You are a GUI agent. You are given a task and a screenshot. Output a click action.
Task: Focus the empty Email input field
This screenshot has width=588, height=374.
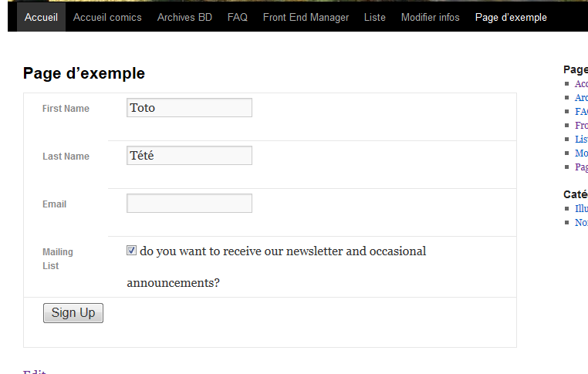[x=189, y=203]
